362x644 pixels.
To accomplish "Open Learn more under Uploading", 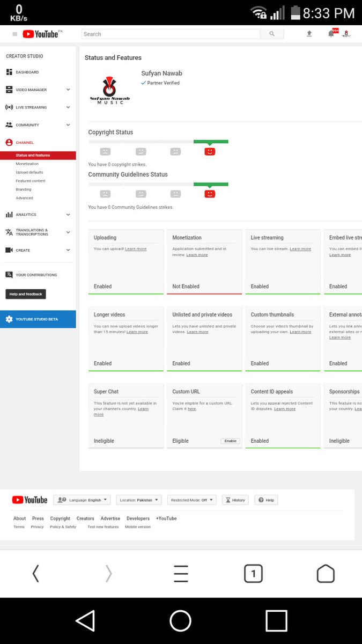I will click(136, 249).
